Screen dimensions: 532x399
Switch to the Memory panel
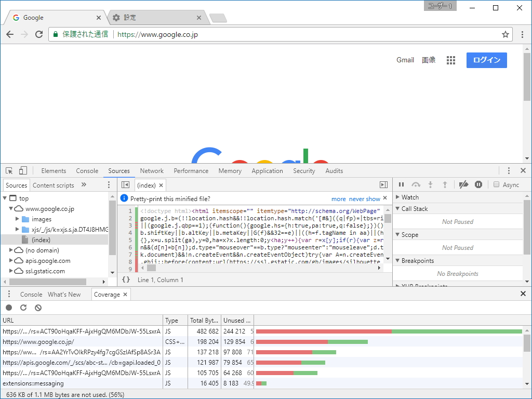pyautogui.click(x=230, y=170)
